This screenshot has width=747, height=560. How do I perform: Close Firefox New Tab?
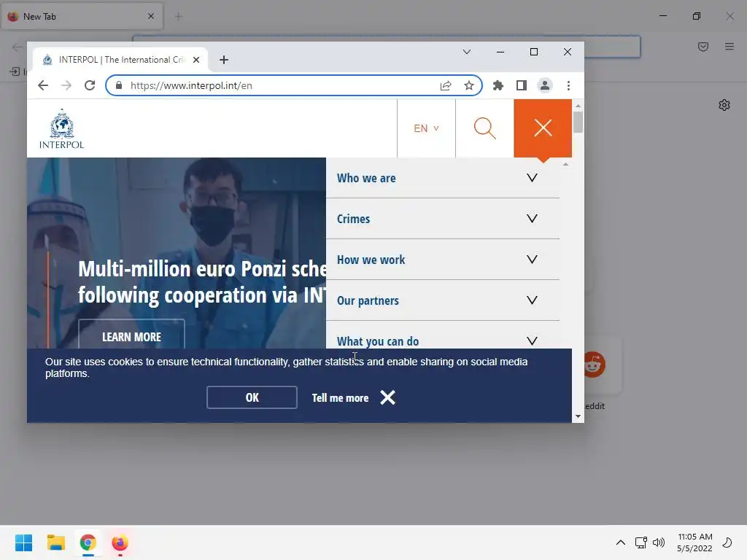151,16
